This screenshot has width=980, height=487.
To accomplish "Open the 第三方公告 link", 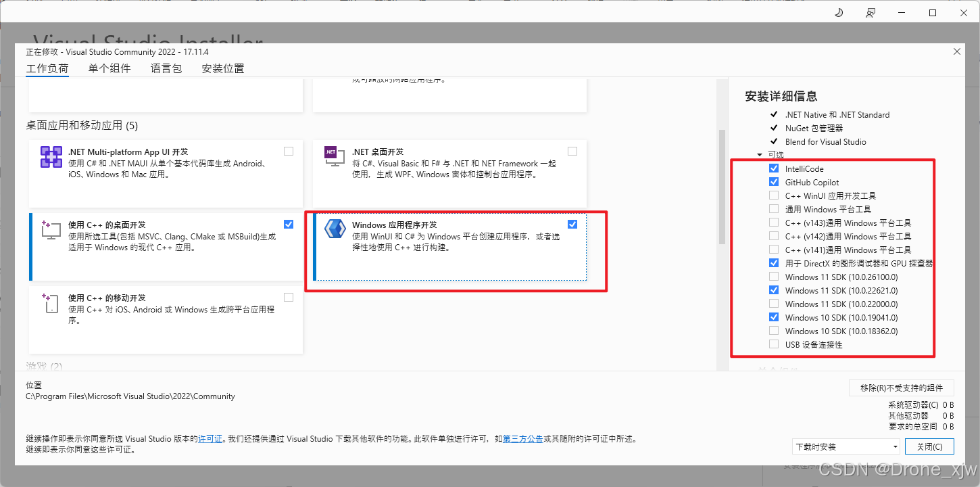I will click(522, 439).
